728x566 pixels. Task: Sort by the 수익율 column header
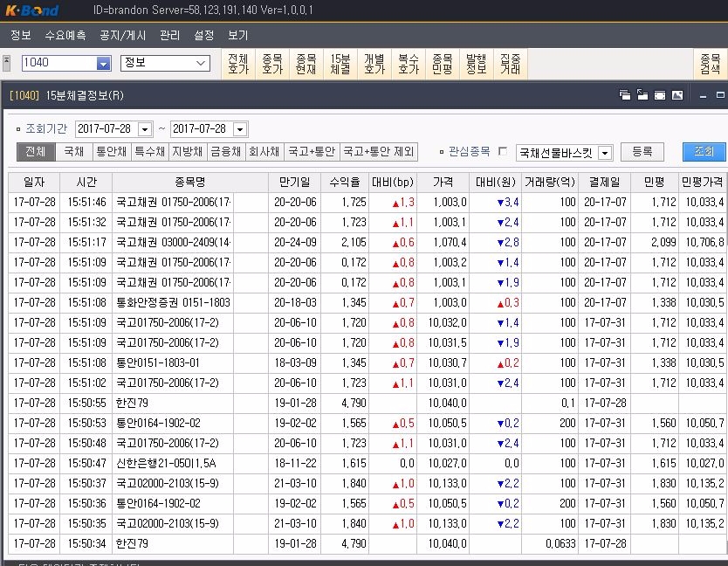tap(345, 183)
